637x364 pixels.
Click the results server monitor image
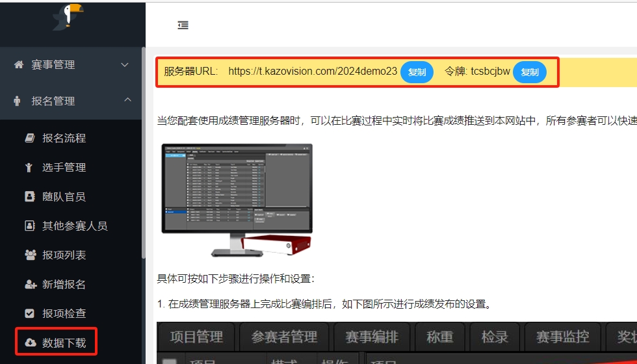point(237,200)
